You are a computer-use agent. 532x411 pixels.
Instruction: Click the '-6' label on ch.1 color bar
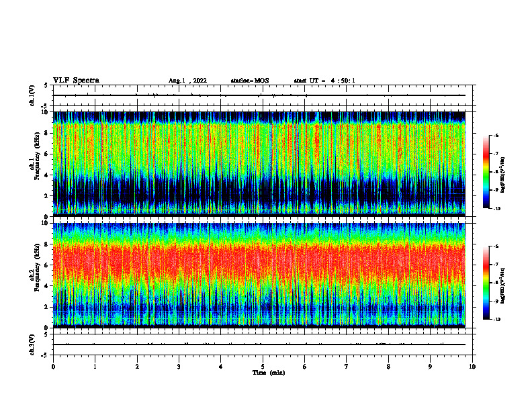[496, 136]
